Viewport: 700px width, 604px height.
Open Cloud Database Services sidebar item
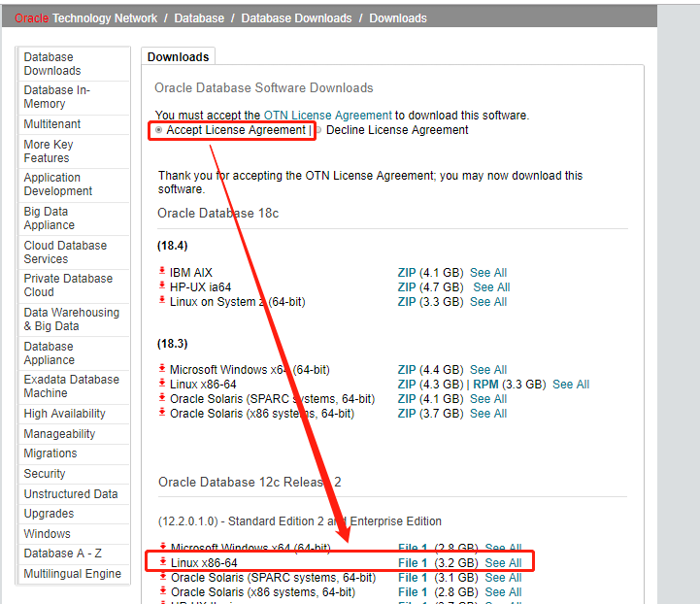tap(74, 252)
